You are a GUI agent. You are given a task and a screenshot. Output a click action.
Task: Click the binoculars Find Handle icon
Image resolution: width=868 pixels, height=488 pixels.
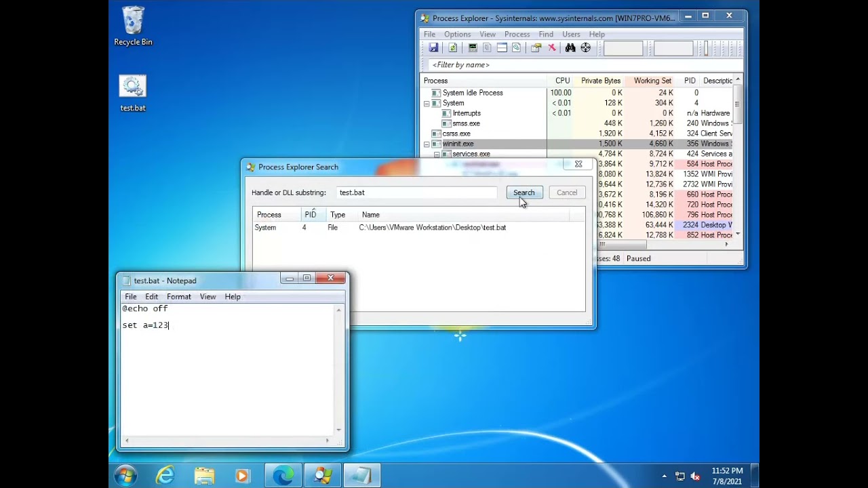point(570,47)
